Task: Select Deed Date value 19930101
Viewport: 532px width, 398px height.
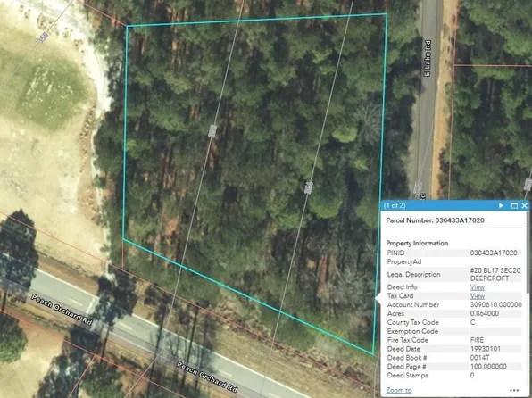Action: (x=486, y=349)
